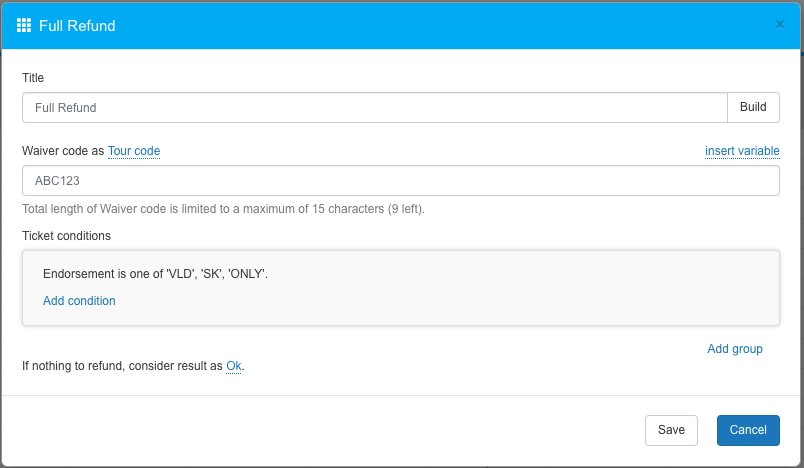Click the Waiver code as label

(x=62, y=151)
